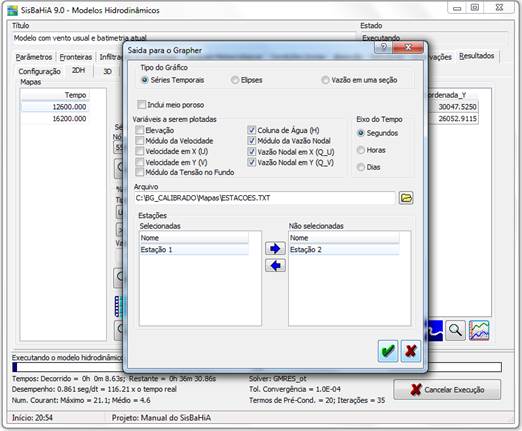Screen dimensions: 522x431
Task: Click the execution progress bar
Action: tap(257, 367)
